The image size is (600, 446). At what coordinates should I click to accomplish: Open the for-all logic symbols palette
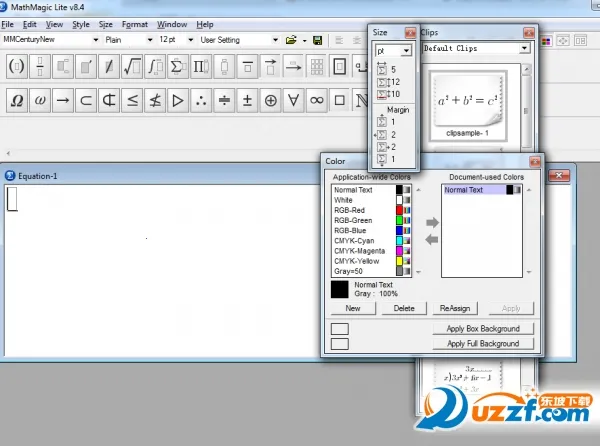[x=293, y=101]
